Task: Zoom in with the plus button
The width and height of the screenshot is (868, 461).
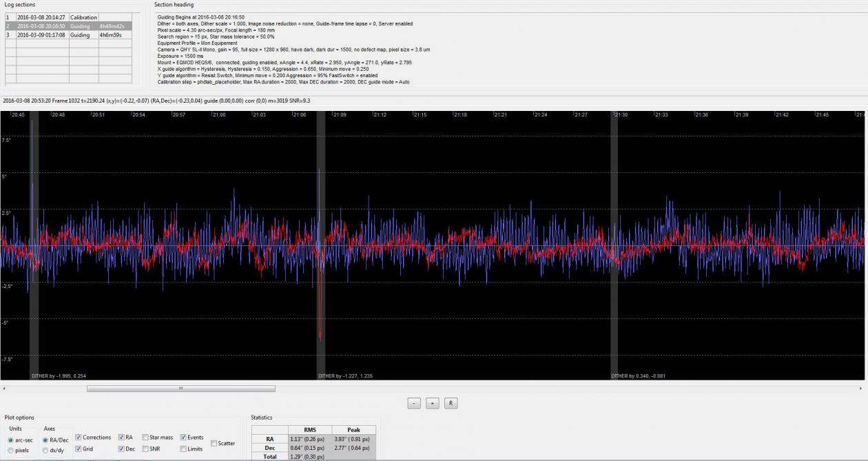Action: [433, 403]
